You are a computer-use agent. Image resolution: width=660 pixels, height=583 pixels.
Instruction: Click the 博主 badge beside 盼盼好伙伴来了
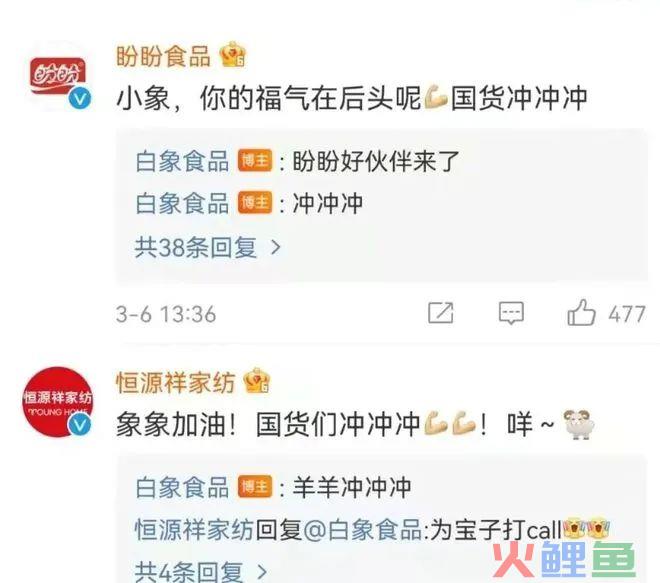pos(255,160)
